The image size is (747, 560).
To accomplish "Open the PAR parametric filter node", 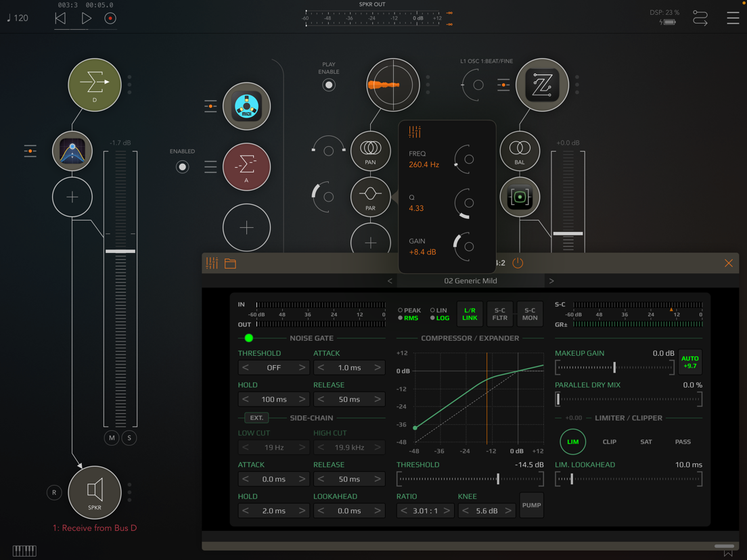I will tap(371, 197).
